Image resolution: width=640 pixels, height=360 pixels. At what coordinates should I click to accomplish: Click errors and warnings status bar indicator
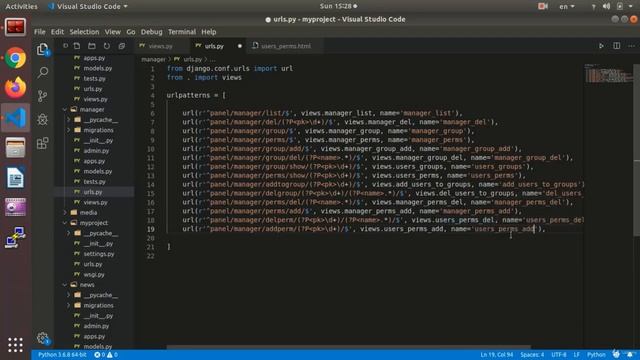click(x=106, y=355)
